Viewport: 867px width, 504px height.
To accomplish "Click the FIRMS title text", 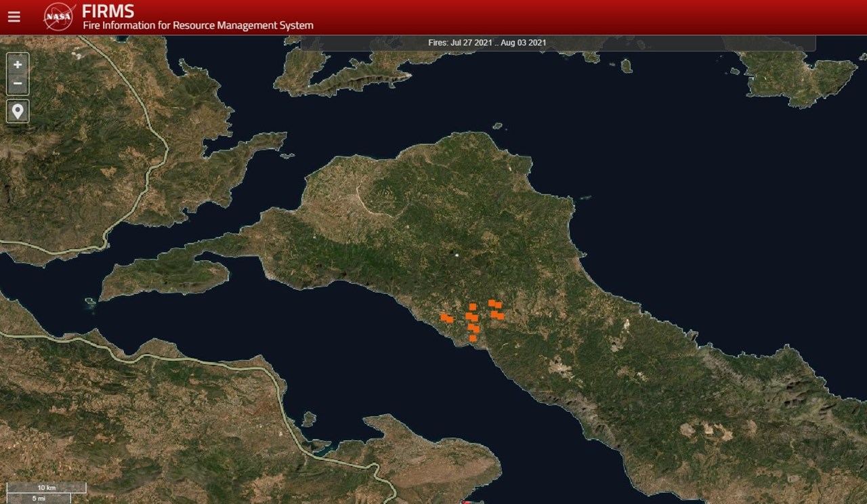I will (x=108, y=12).
